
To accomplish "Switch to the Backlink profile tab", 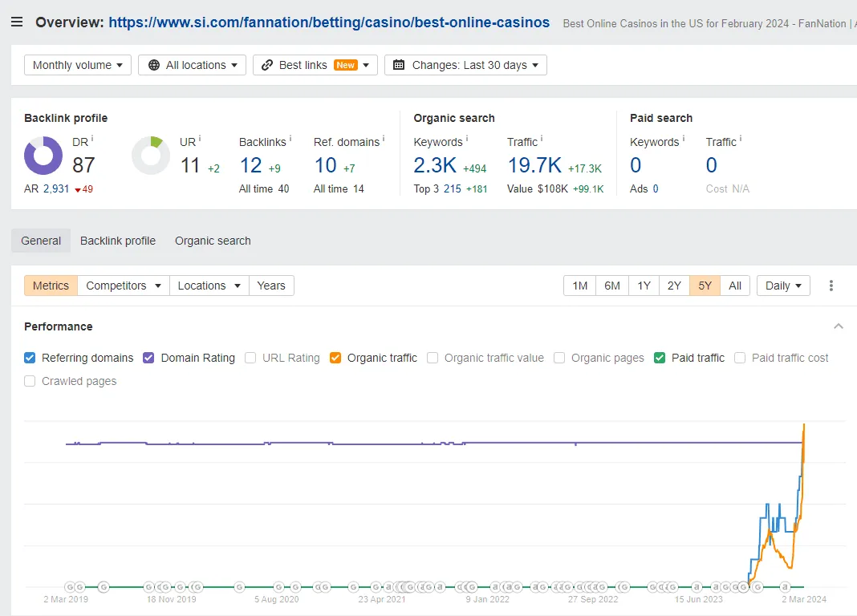I will (x=117, y=241).
